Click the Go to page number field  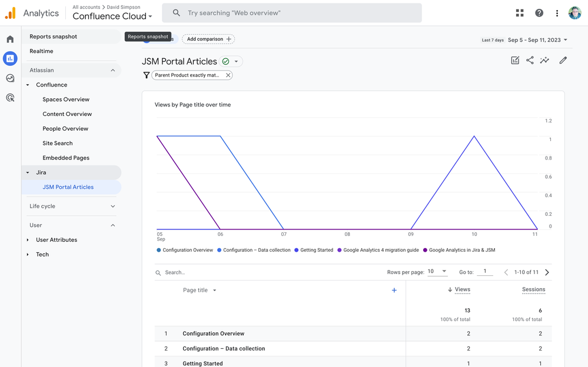485,271
